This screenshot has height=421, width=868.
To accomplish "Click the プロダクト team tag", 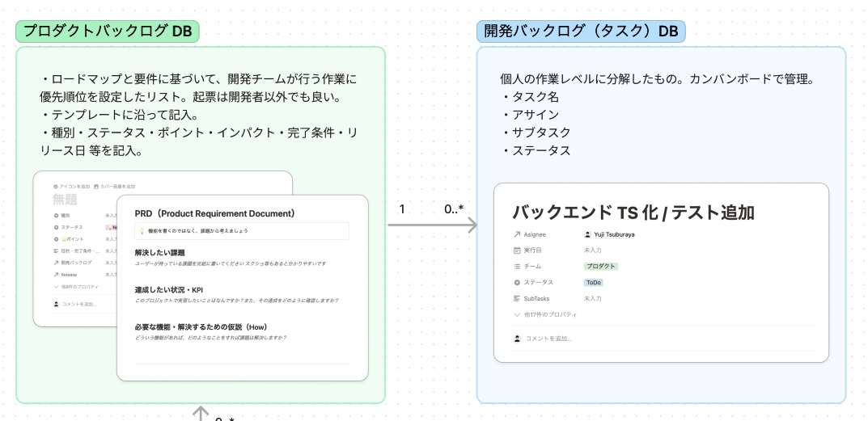I will pos(600,267).
